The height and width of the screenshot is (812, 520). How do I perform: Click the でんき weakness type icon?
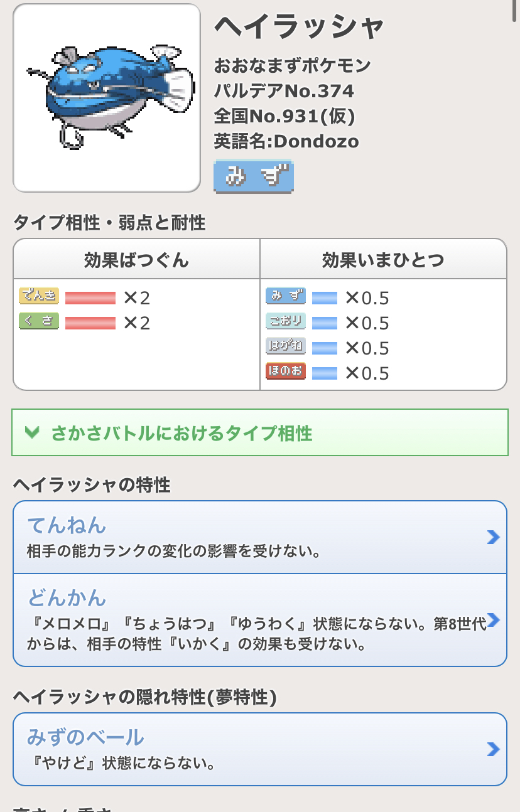point(39,296)
